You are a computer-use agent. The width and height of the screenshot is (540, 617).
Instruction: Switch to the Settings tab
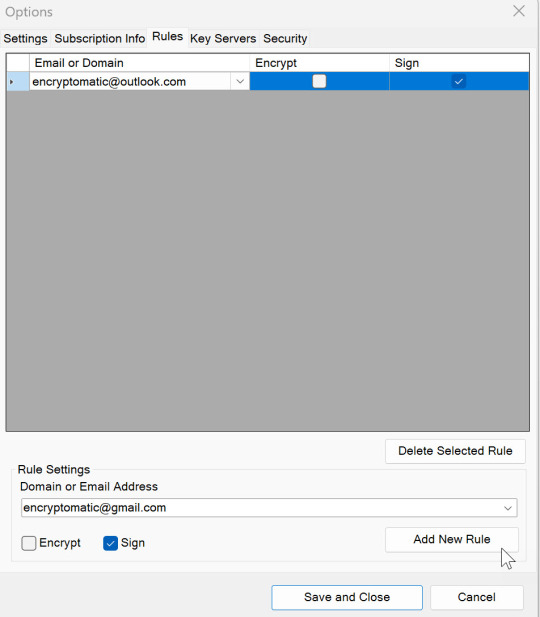coord(26,39)
